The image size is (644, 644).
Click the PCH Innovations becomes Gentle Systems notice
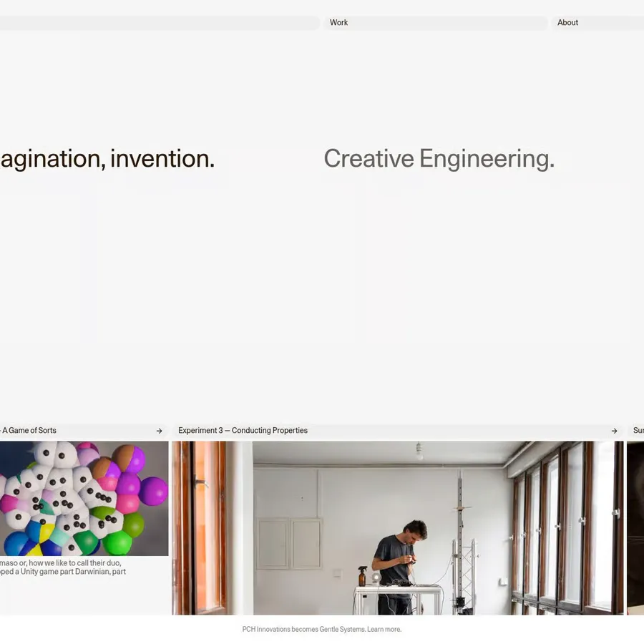click(x=303, y=630)
